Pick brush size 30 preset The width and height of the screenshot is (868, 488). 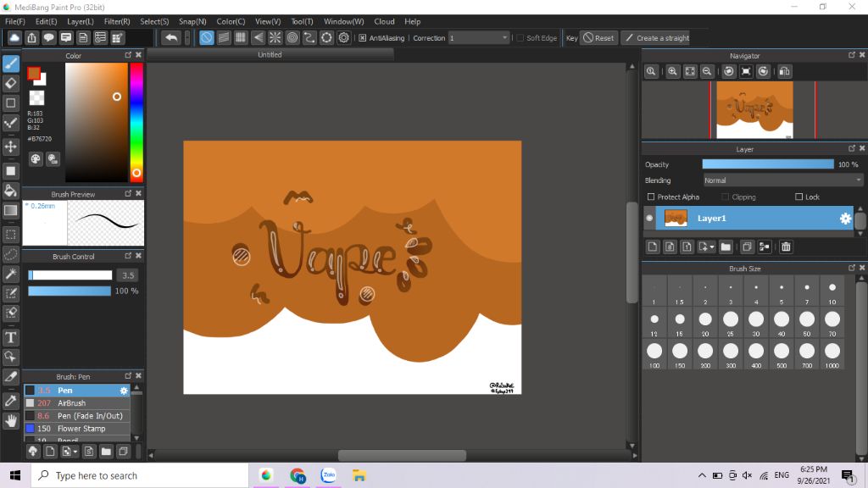(x=756, y=322)
